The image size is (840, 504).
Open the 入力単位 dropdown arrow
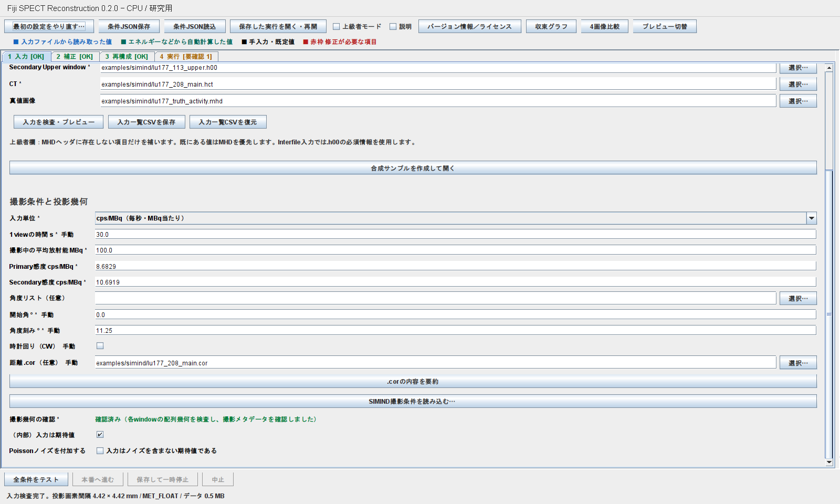click(812, 218)
